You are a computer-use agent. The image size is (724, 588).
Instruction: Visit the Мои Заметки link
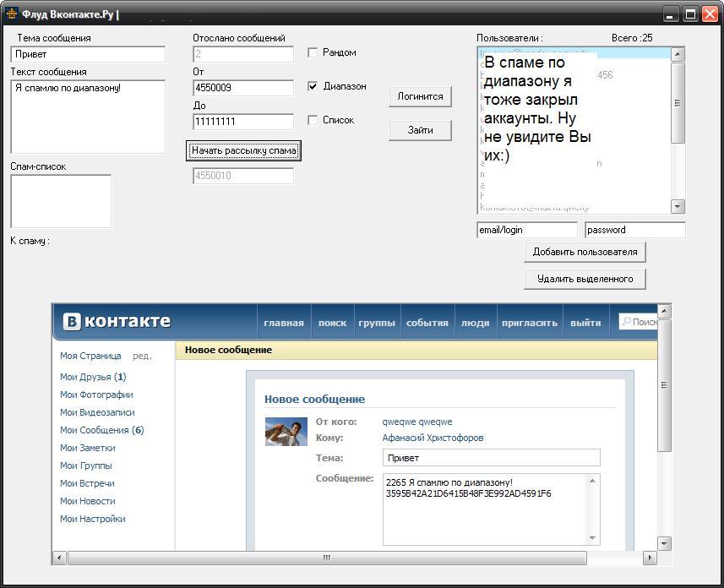88,448
